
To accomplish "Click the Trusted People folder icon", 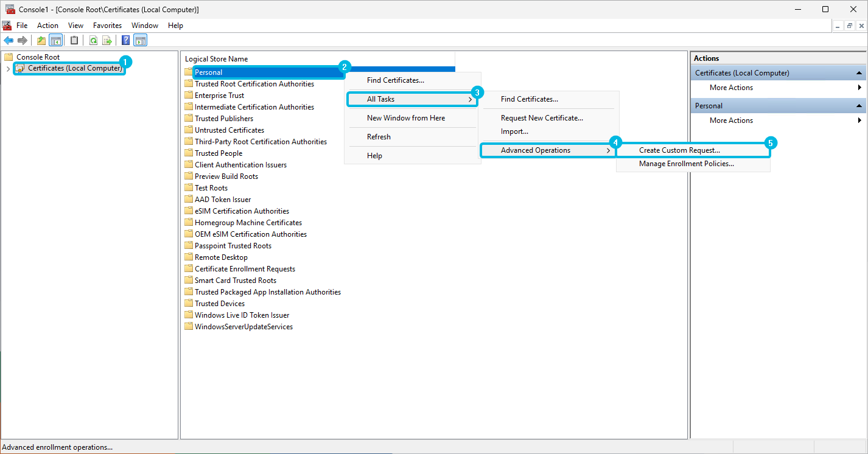I will click(189, 153).
